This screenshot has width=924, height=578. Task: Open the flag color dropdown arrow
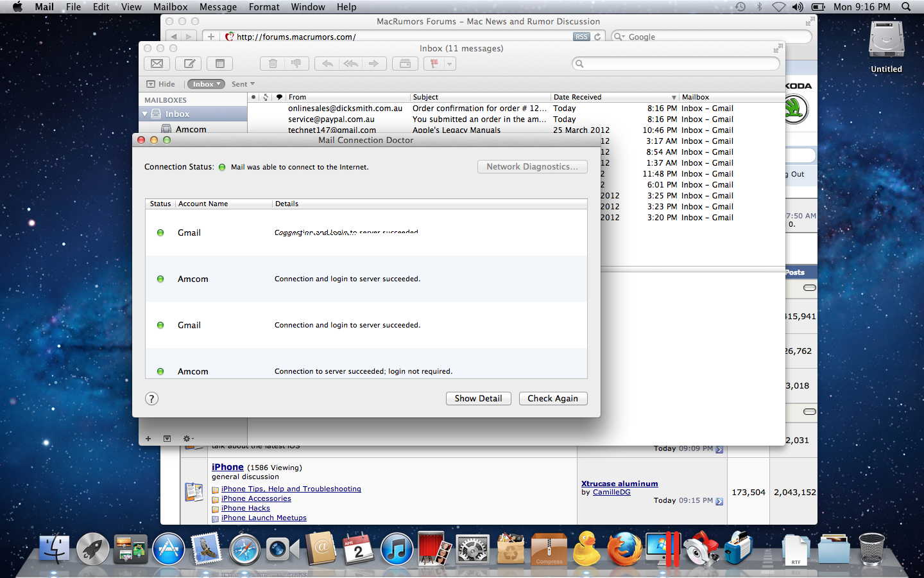(x=450, y=64)
